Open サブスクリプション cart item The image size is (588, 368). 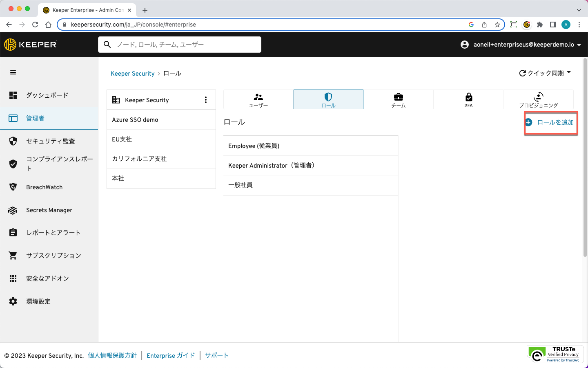coord(53,256)
